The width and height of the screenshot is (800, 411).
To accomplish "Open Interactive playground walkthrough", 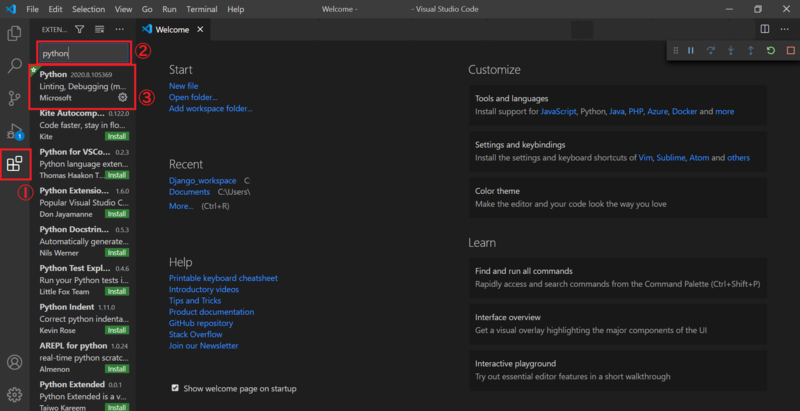I will click(x=618, y=370).
